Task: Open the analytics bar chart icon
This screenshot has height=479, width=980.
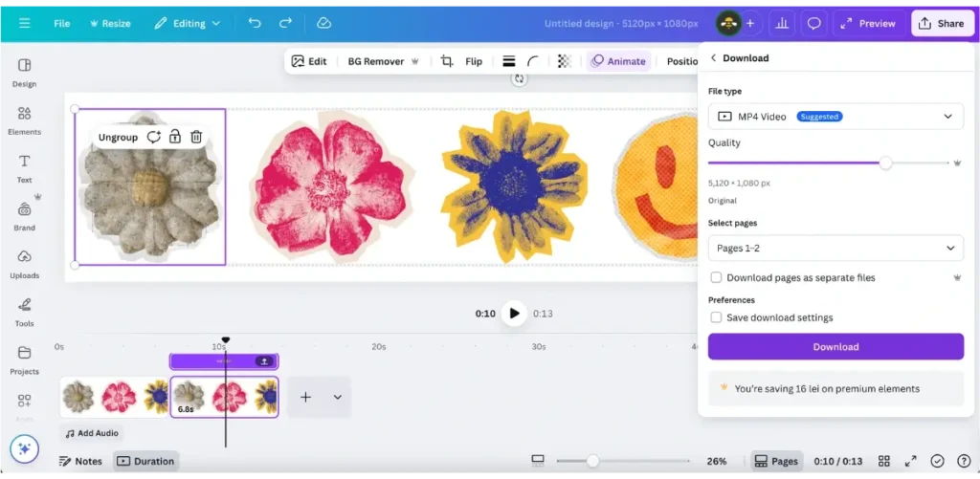Action: pos(782,23)
